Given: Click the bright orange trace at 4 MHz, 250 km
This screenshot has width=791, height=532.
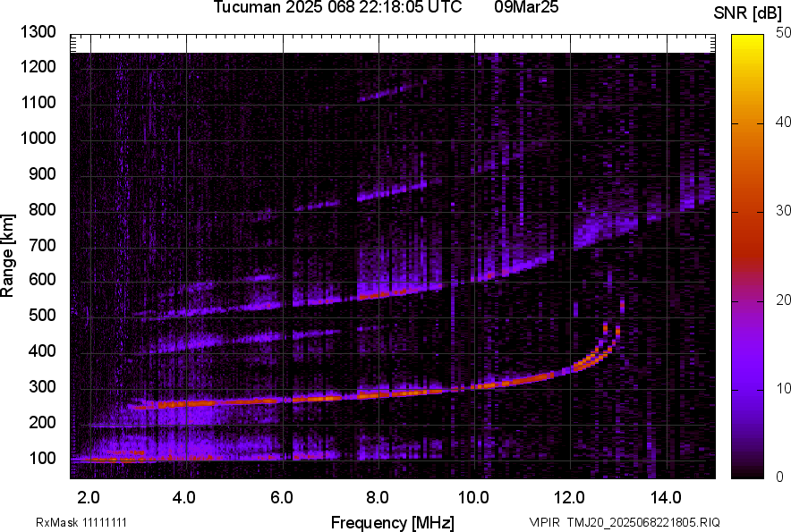Looking at the screenshot, I should tap(186, 404).
